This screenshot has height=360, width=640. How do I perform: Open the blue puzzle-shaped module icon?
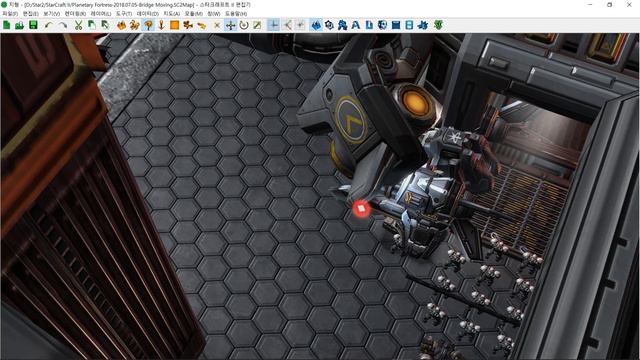pos(423,25)
